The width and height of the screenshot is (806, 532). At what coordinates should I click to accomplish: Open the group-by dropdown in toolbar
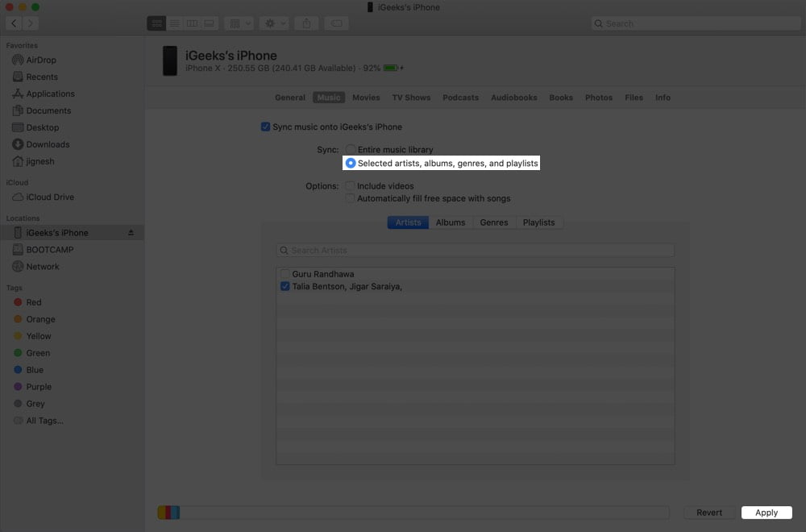pyautogui.click(x=239, y=23)
